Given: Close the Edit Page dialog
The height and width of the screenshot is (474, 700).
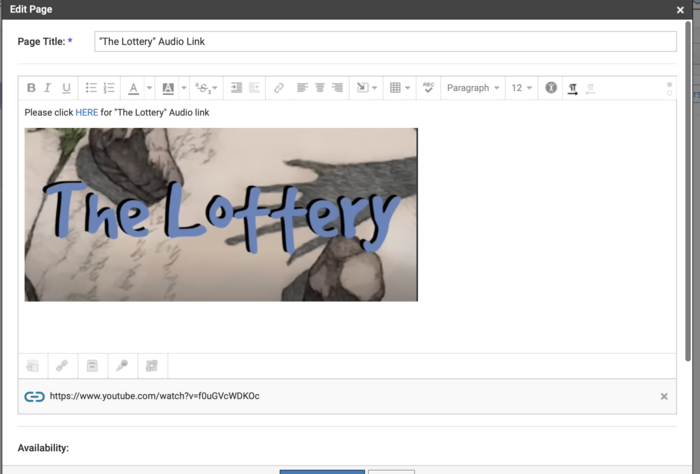Looking at the screenshot, I should pyautogui.click(x=681, y=9).
